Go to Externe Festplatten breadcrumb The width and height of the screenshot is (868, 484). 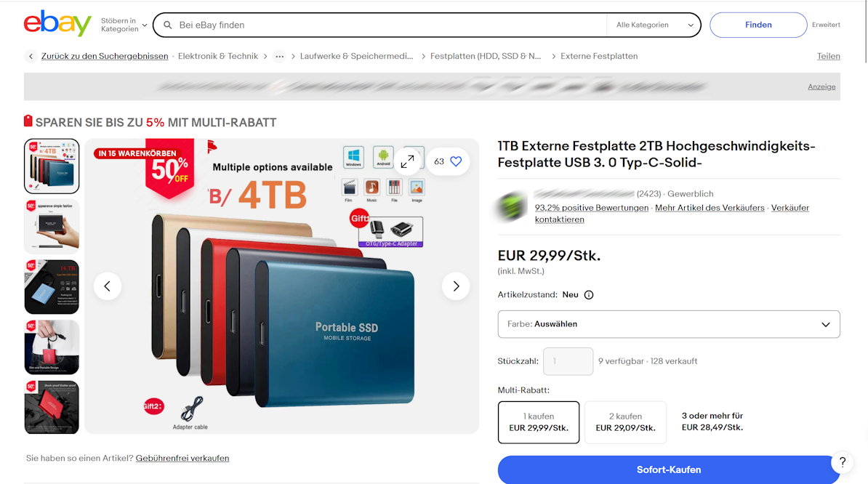point(599,56)
